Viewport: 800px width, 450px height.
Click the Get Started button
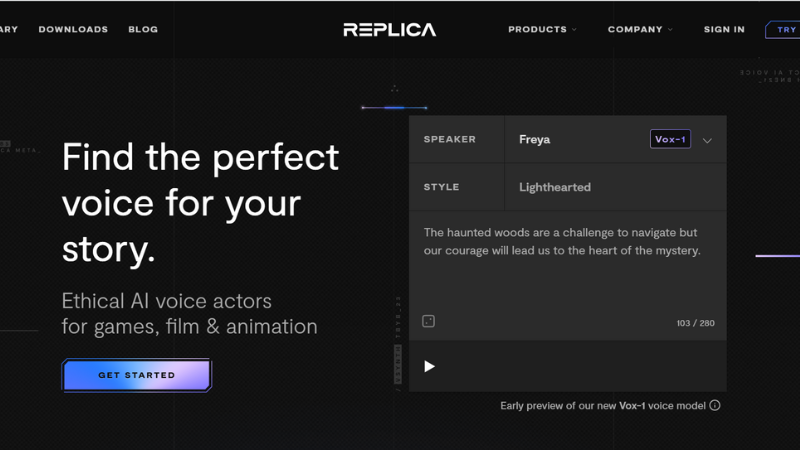(x=137, y=375)
